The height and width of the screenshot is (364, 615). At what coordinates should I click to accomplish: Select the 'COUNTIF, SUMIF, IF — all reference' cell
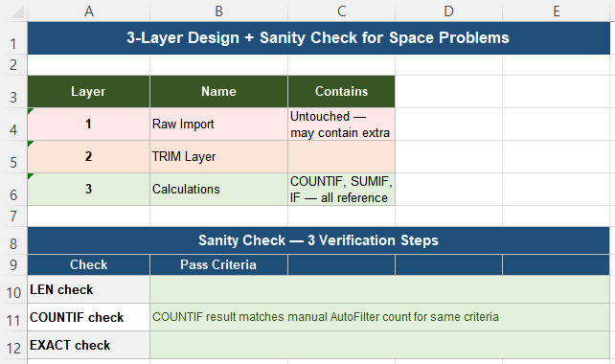[342, 190]
